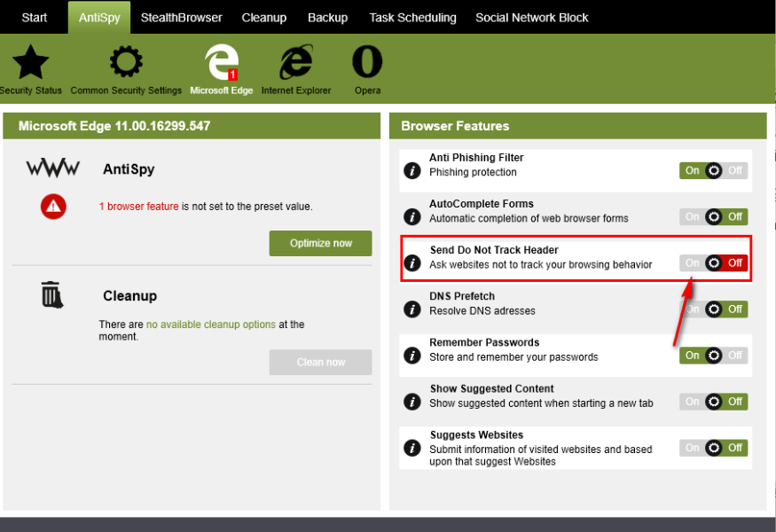Toggle the Remember Passwords switch
The width and height of the screenshot is (776, 532).
click(713, 356)
